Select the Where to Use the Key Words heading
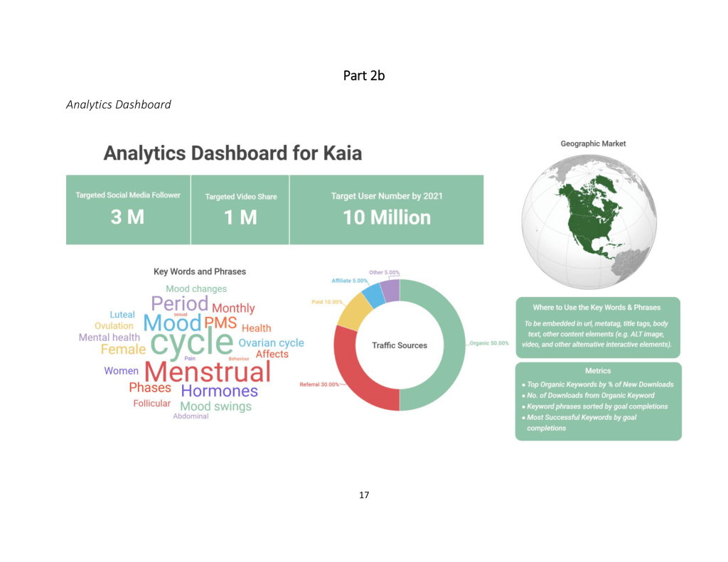728x562 pixels. pos(596,308)
